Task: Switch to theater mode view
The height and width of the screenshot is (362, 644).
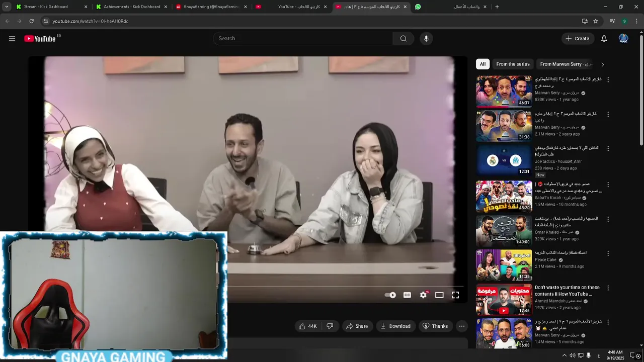Action: point(439,295)
